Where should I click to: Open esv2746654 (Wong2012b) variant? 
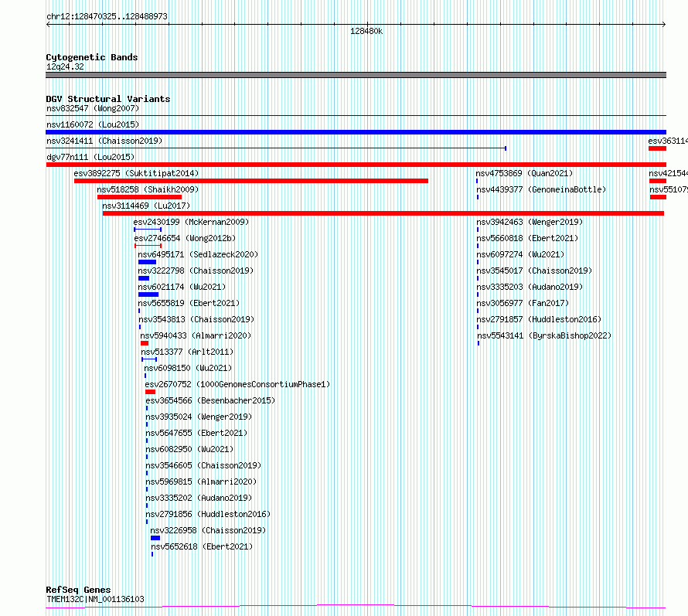186,238
